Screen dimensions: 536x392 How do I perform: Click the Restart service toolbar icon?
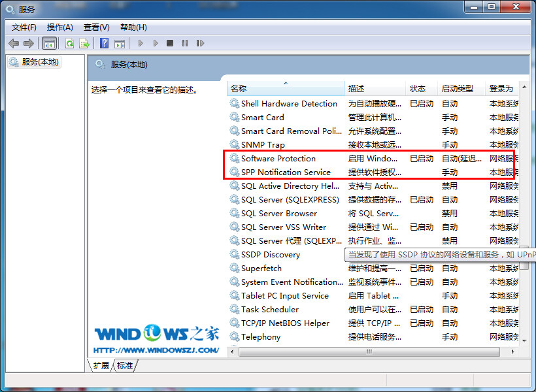[x=200, y=43]
